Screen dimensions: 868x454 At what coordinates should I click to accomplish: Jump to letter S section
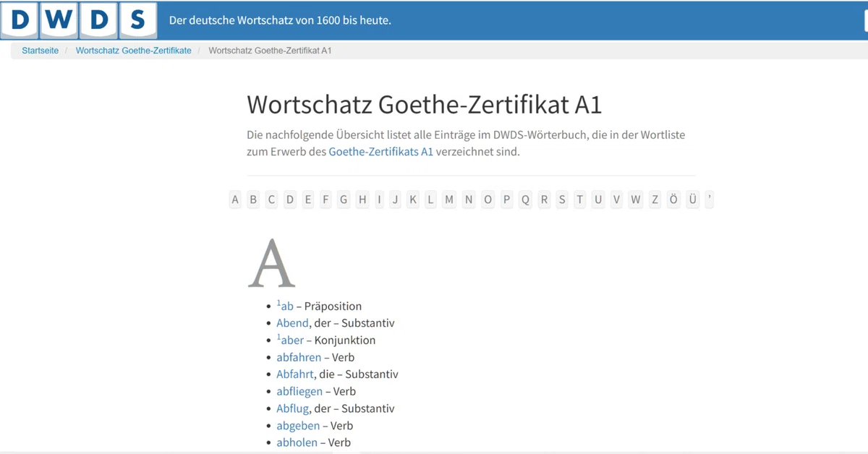(562, 200)
